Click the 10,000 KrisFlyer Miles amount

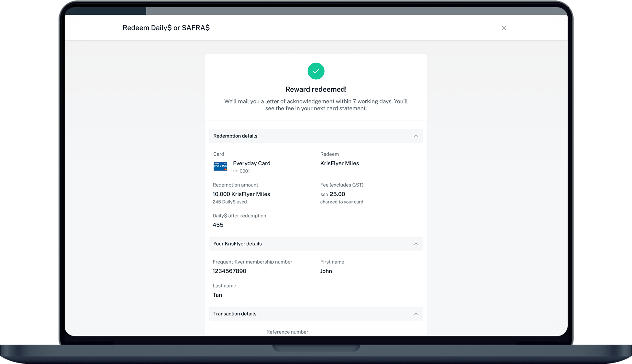click(241, 194)
